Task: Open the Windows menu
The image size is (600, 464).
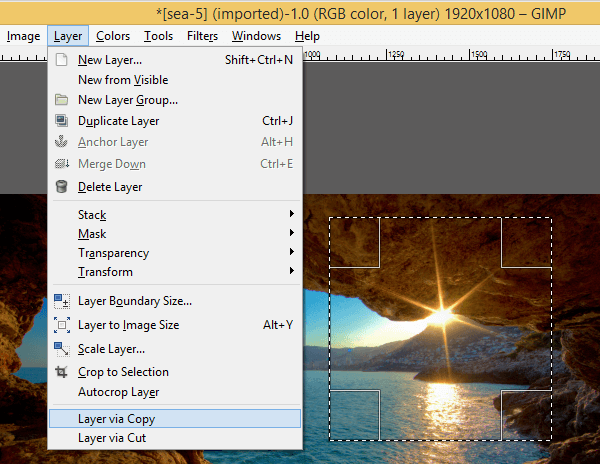Action: [256, 36]
